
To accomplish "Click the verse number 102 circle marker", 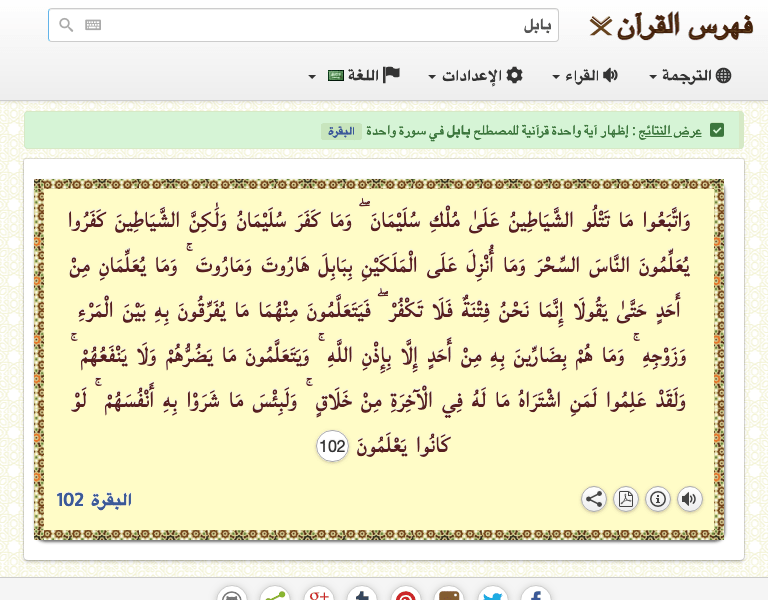I will click(x=333, y=446).
